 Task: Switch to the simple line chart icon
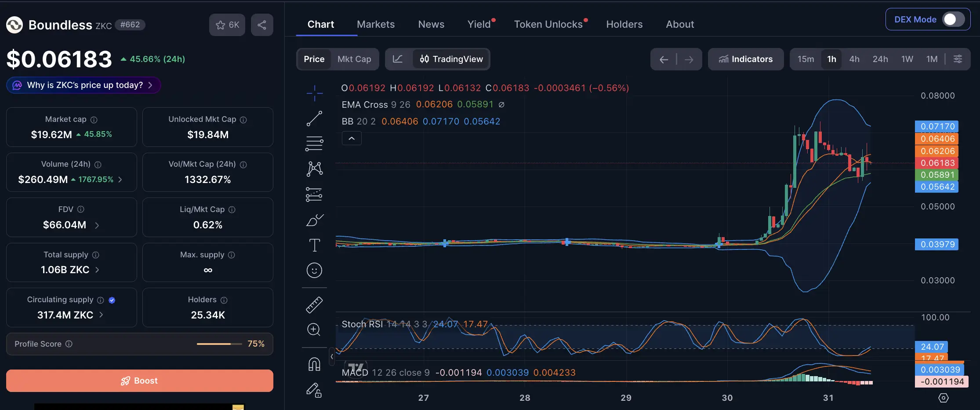pos(398,59)
